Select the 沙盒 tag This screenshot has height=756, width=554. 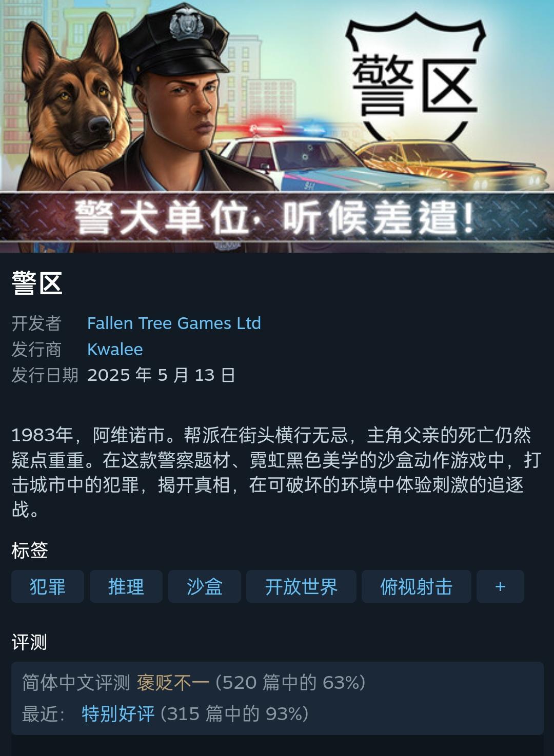tap(205, 586)
